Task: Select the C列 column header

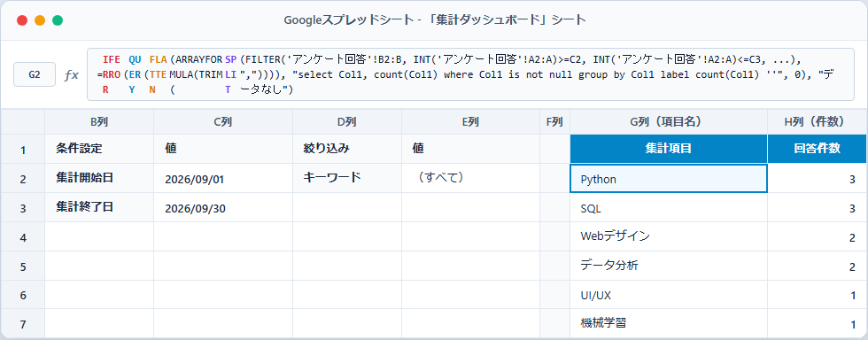Action: [x=223, y=122]
